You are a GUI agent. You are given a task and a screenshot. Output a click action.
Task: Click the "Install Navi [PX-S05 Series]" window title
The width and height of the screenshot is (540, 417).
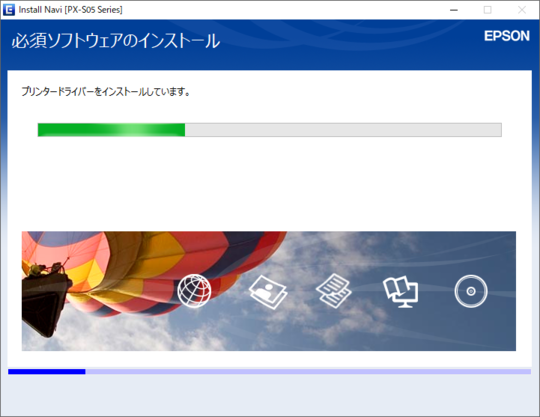click(x=71, y=10)
